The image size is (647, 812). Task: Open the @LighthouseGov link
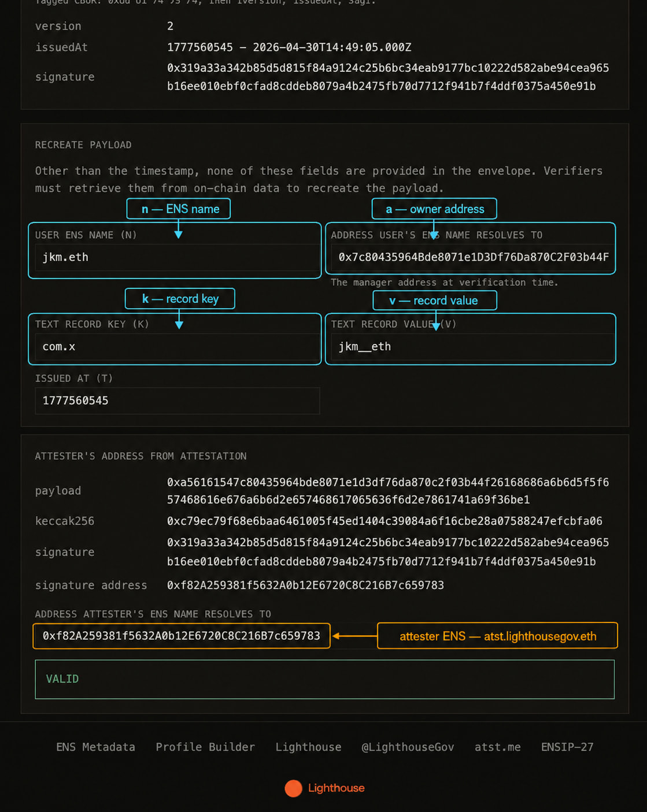click(408, 747)
